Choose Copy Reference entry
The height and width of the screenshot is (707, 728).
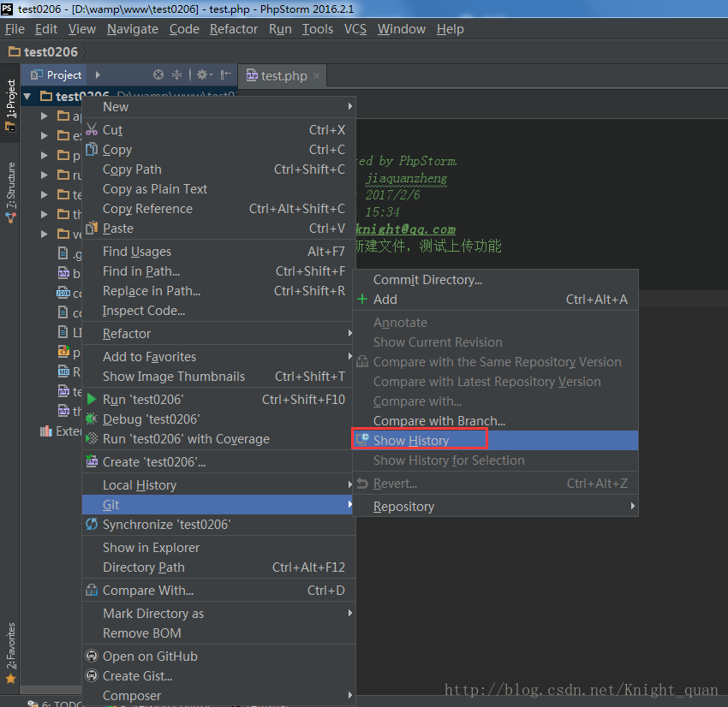[x=218, y=209]
